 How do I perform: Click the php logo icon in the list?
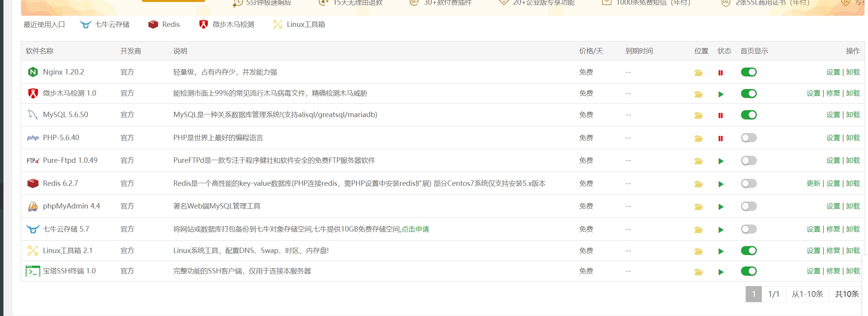pos(33,137)
